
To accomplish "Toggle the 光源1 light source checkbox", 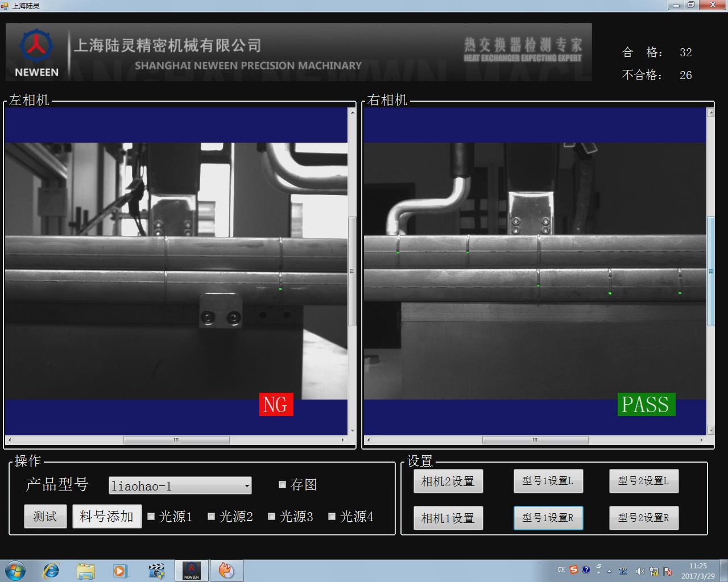I will point(151,516).
